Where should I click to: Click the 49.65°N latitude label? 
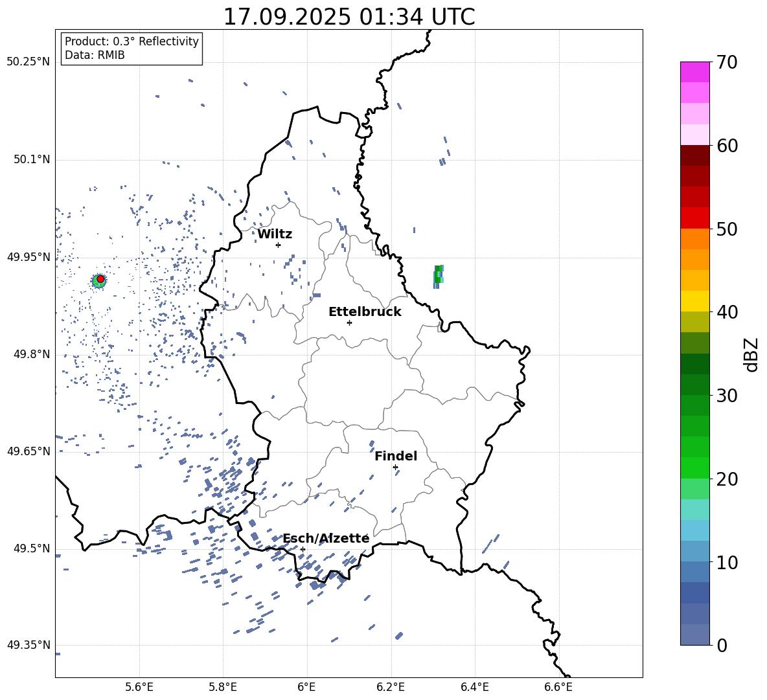pyautogui.click(x=29, y=451)
